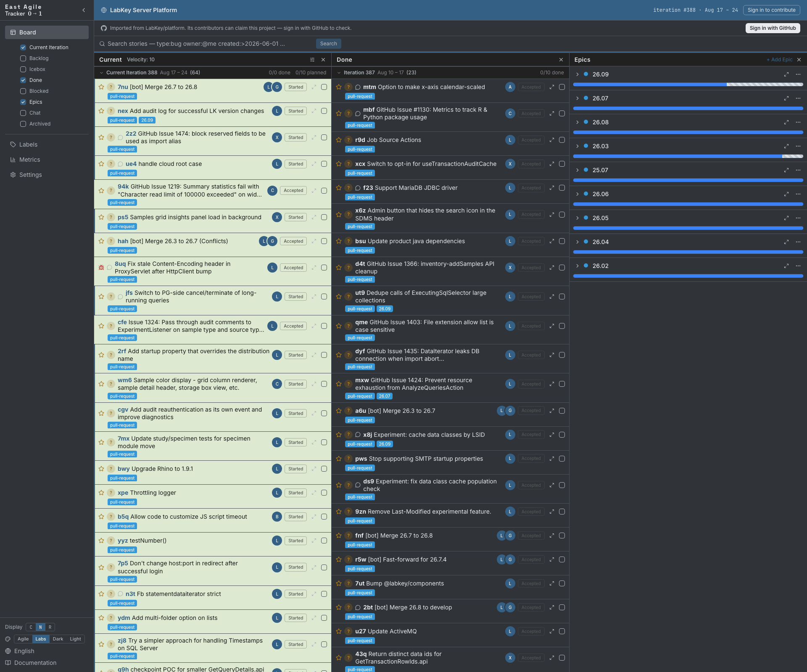Click the bug icon on 8uq story
The image size is (807, 672).
(101, 268)
